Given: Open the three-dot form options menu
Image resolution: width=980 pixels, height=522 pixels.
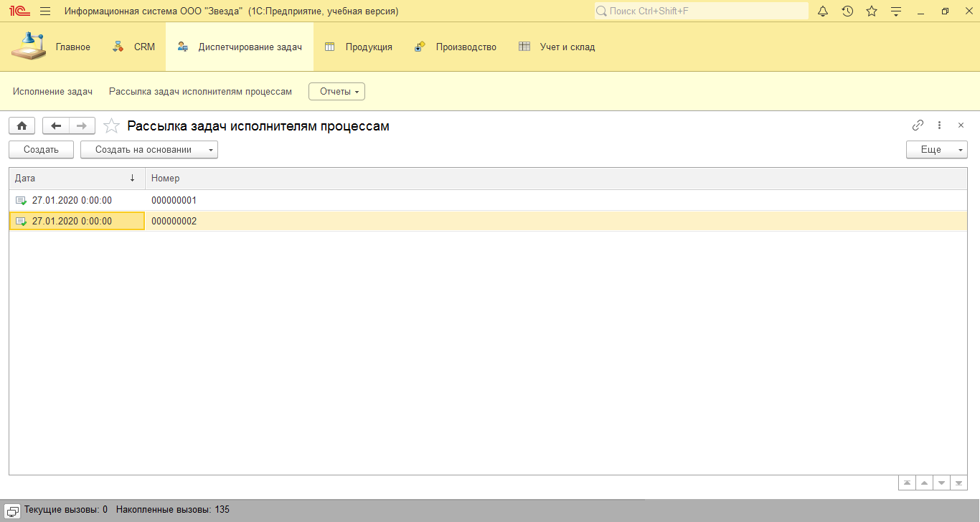Looking at the screenshot, I should coord(939,125).
